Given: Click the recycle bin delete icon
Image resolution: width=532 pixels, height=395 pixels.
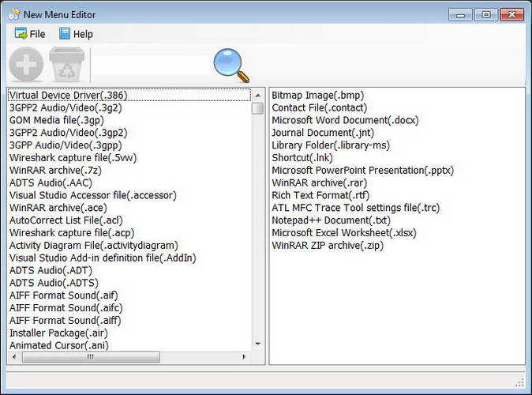Looking at the screenshot, I should [66, 64].
